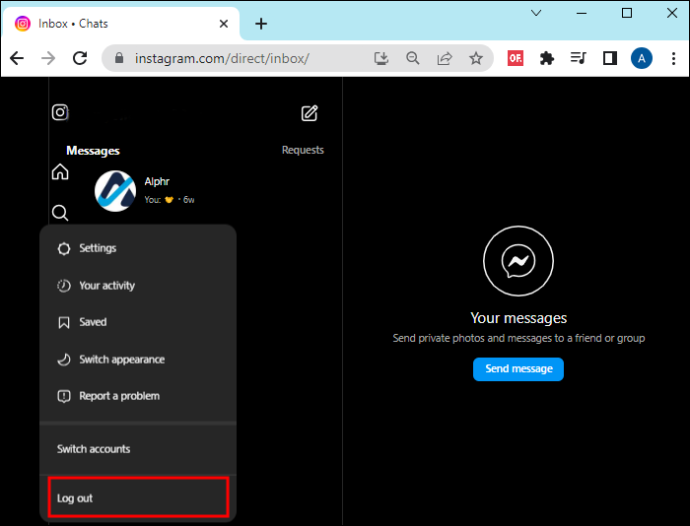
Task: Click Log out in the menu
Action: [x=138, y=498]
